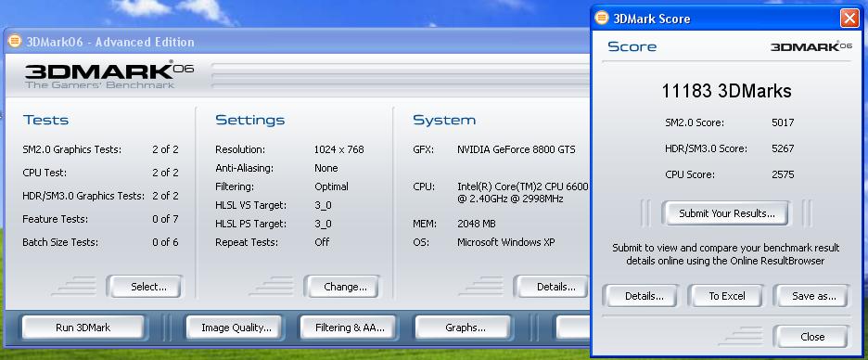This screenshot has height=360, width=868.
Task: Click the GFX entry NVIDIA GeForce 8800 GTS
Action: 516,149
